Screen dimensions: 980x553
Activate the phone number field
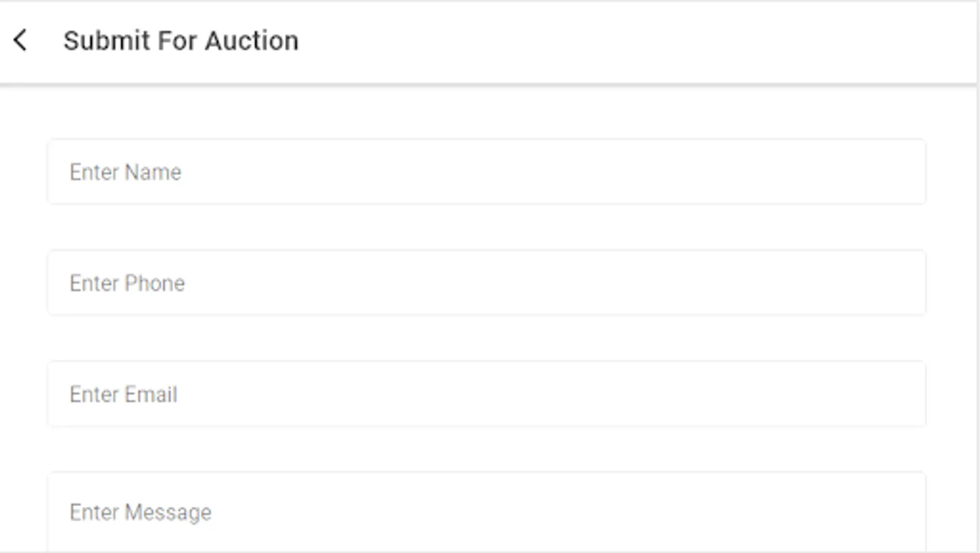tap(486, 283)
